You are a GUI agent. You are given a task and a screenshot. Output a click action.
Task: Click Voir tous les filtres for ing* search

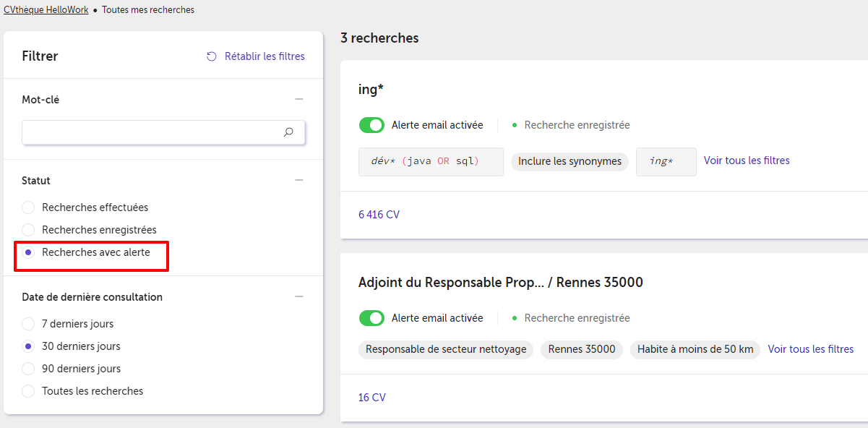[747, 160]
